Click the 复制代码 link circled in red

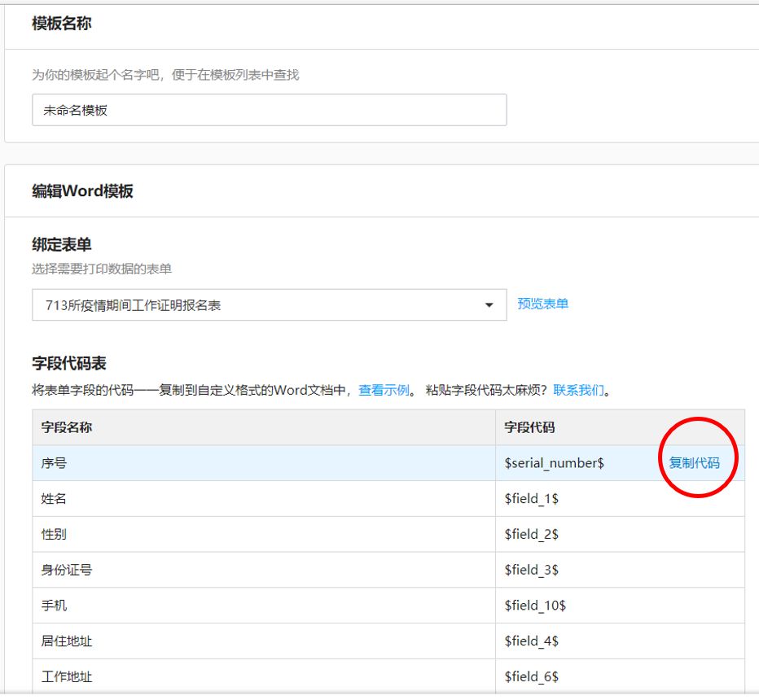pyautogui.click(x=696, y=462)
